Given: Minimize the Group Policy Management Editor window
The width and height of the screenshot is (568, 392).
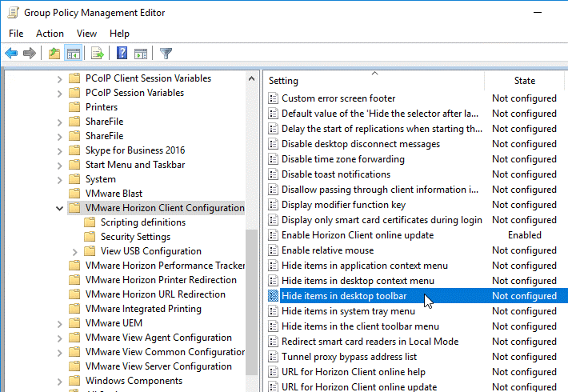Looking at the screenshot, I should (x=538, y=13).
